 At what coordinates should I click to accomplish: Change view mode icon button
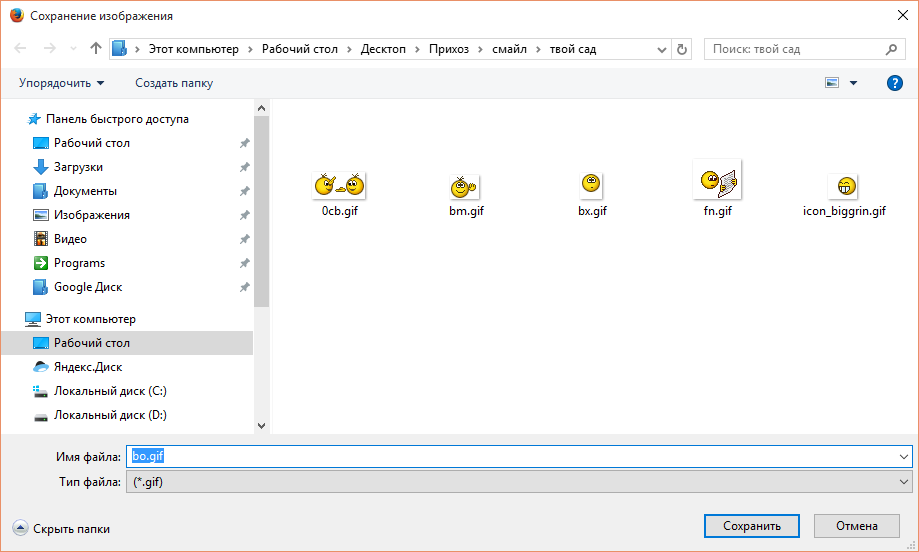pos(831,83)
